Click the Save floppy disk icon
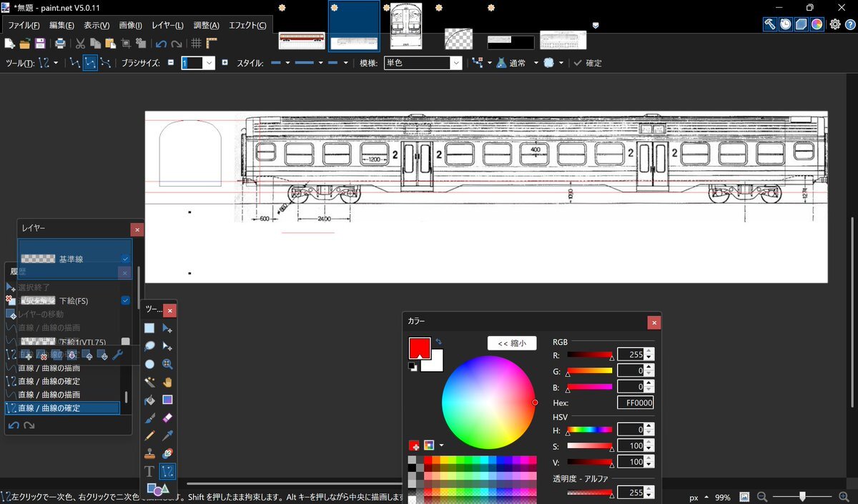 pos(40,44)
